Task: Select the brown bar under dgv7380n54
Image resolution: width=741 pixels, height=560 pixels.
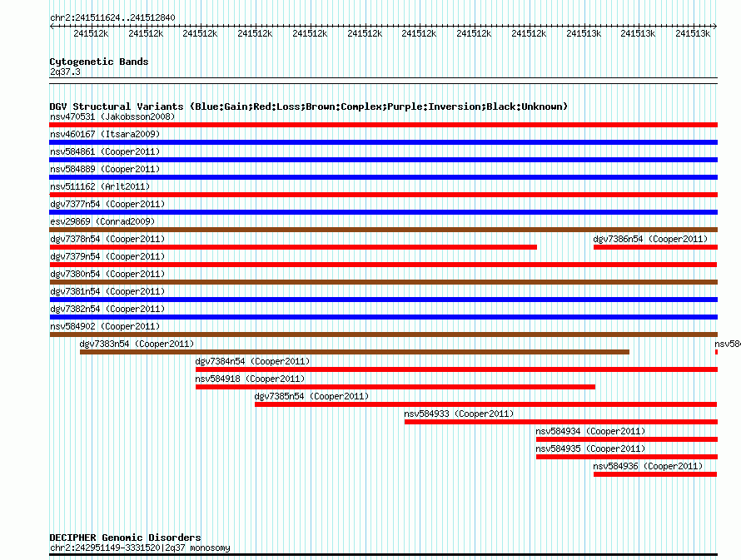Action: 383,282
